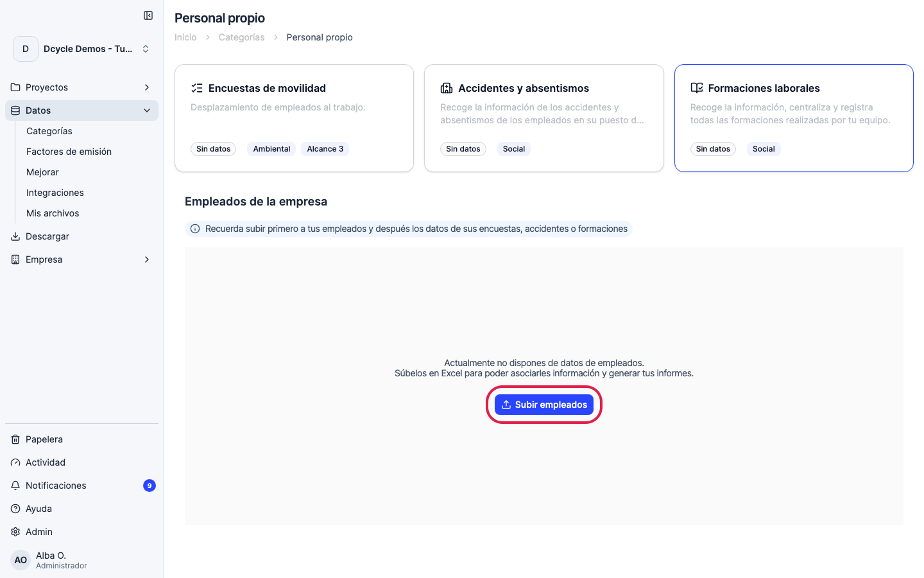Click the Subir empleados button
Image resolution: width=924 pixels, height=578 pixels.
[544, 405]
